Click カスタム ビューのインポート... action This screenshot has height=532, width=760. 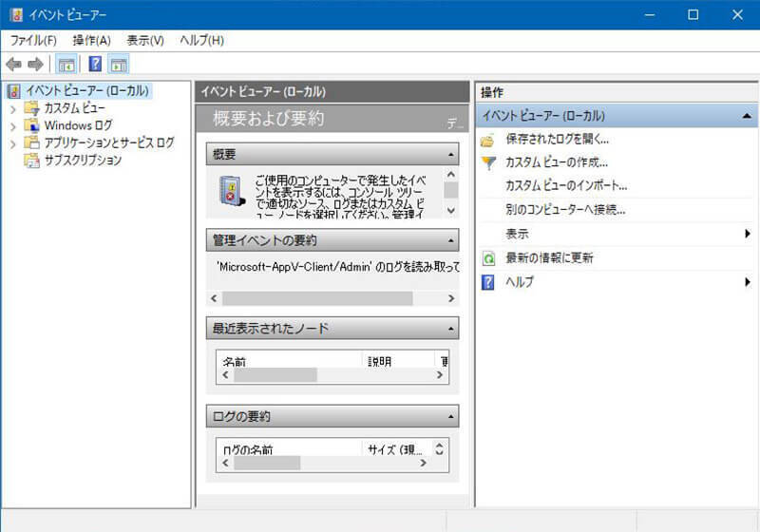[566, 185]
